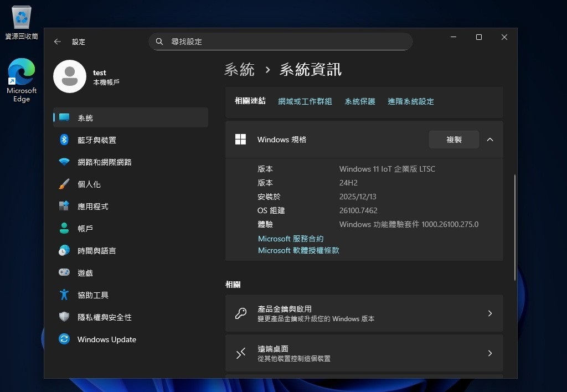Expand 遠端桌面 entry arrow
The image size is (567, 392).
click(489, 353)
